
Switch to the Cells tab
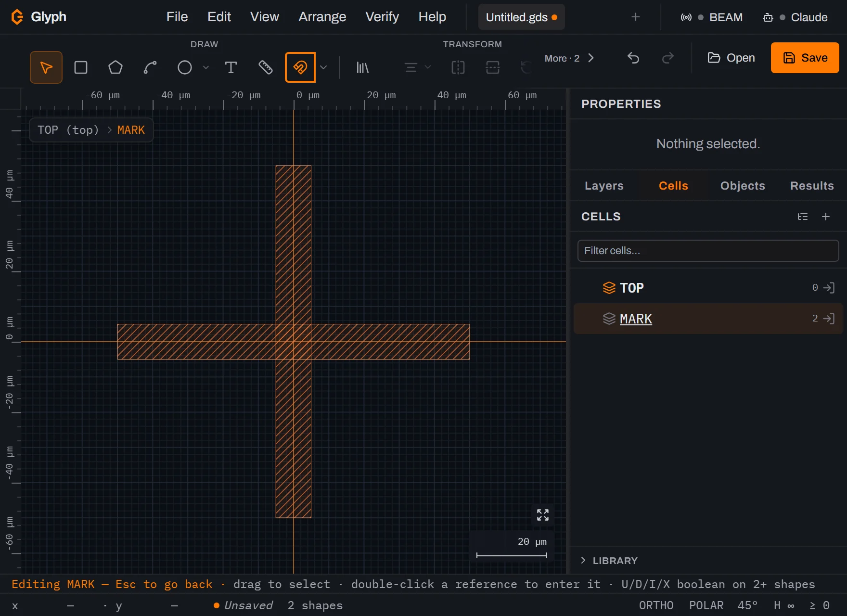pos(673,186)
